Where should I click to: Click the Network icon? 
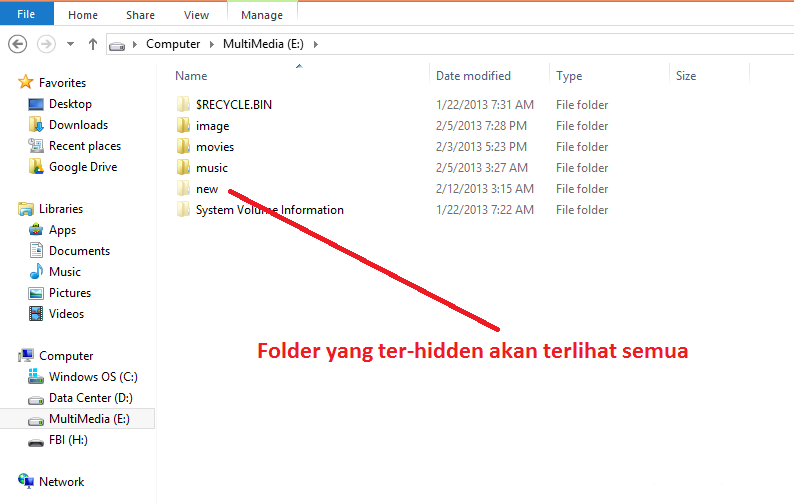point(26,481)
